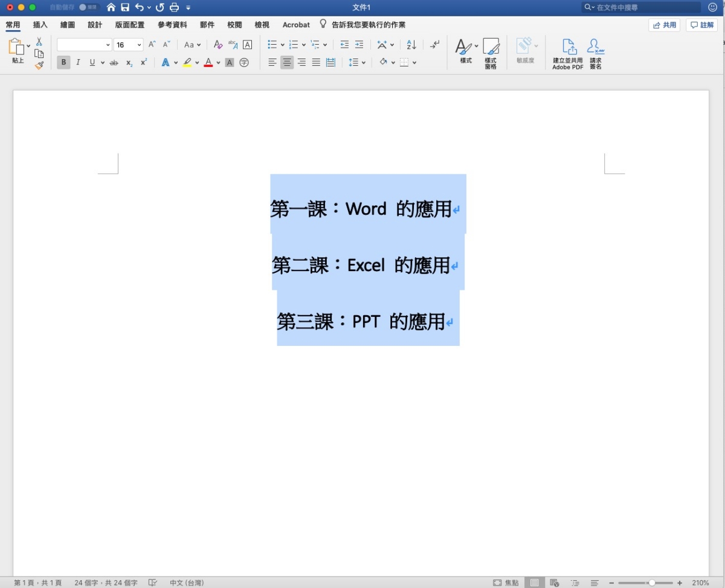The width and height of the screenshot is (725, 588).
Task: Apply numbered list
Action: coord(294,45)
